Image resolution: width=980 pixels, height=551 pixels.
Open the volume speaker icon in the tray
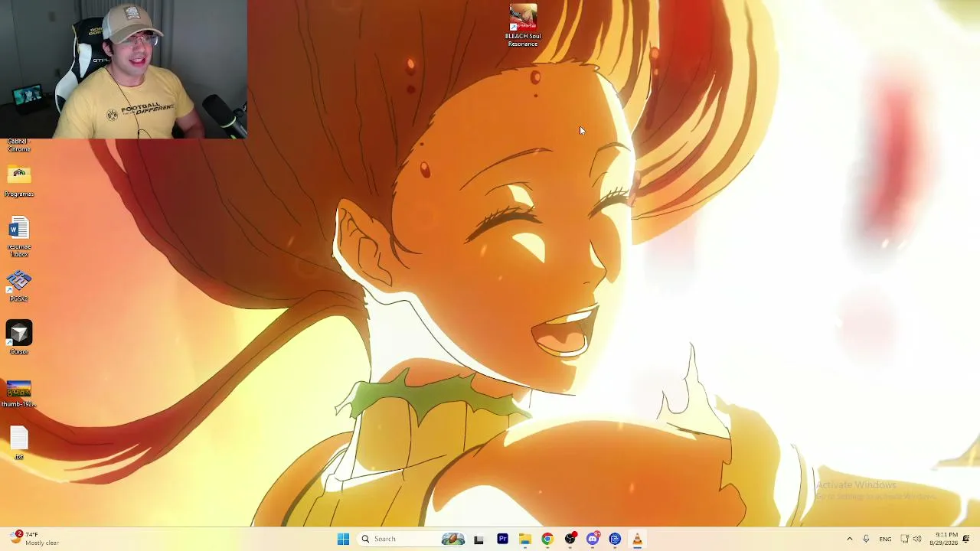[x=917, y=539]
